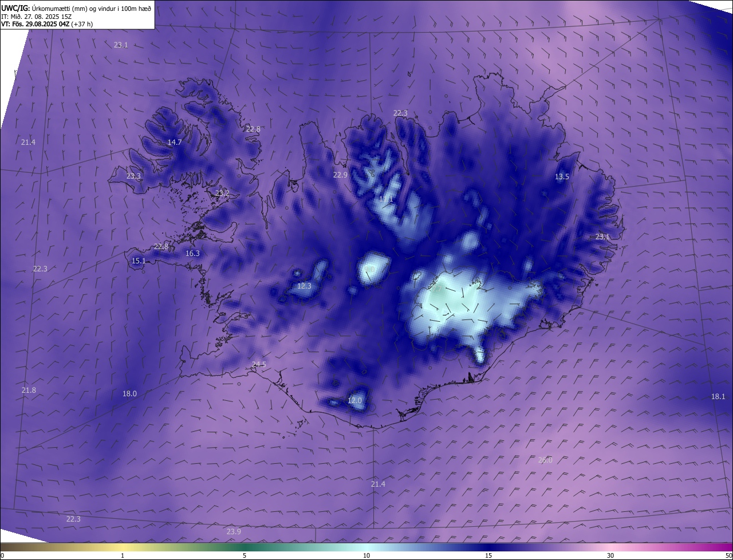The image size is (733, 560).
Task: Click the colorbar tick label '10'
Action: [x=366, y=555]
